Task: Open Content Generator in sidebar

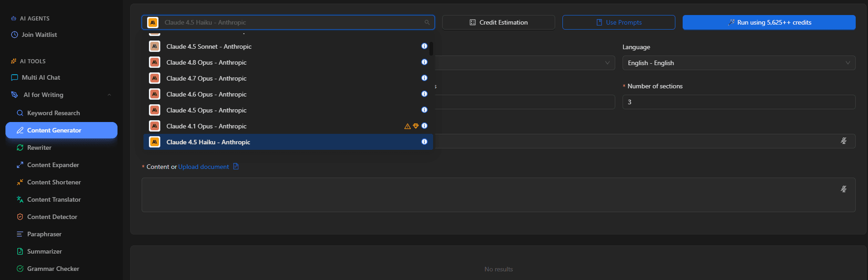Action: (61, 130)
